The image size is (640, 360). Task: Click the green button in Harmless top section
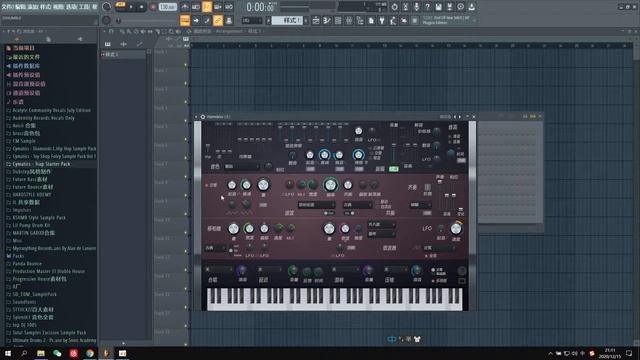(393, 169)
